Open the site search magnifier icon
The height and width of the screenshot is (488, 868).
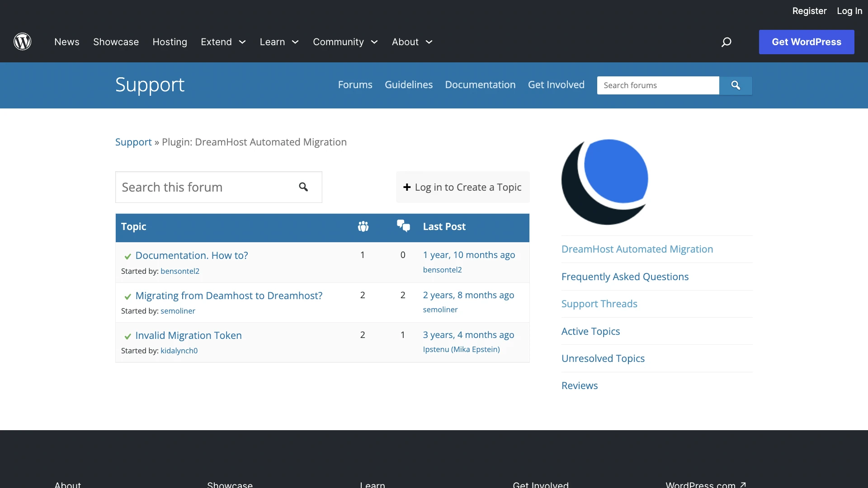click(726, 42)
